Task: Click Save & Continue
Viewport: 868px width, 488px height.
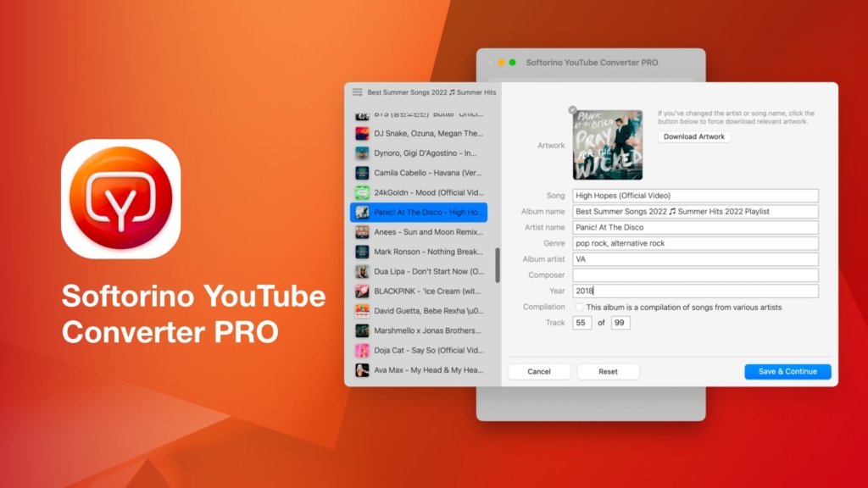Action: [787, 372]
